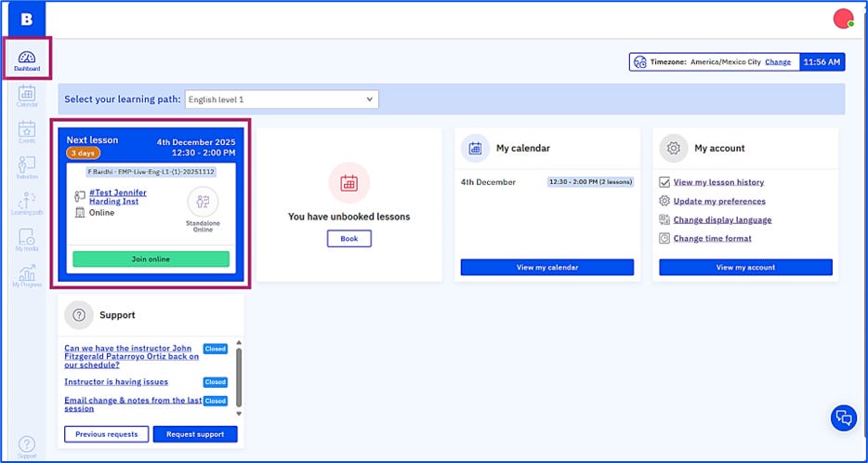Click the 12:30 - 2:00 PM (2 lessons) entry

coord(591,181)
